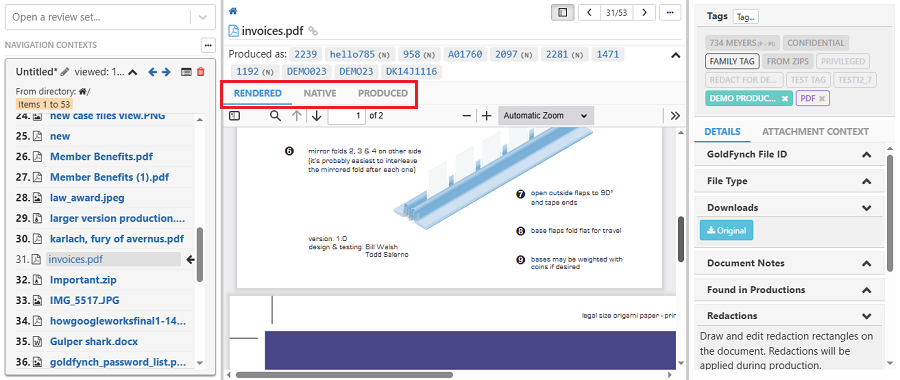Image resolution: width=900 pixels, height=380 pixels.
Task: Toggle the FROM ZIPS tag
Action: point(788,61)
